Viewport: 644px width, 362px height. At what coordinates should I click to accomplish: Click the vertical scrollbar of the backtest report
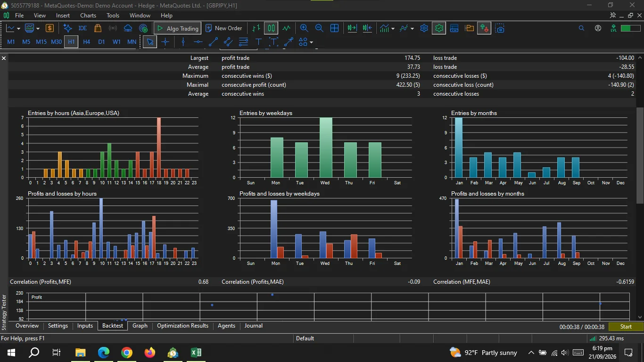[x=640, y=156]
